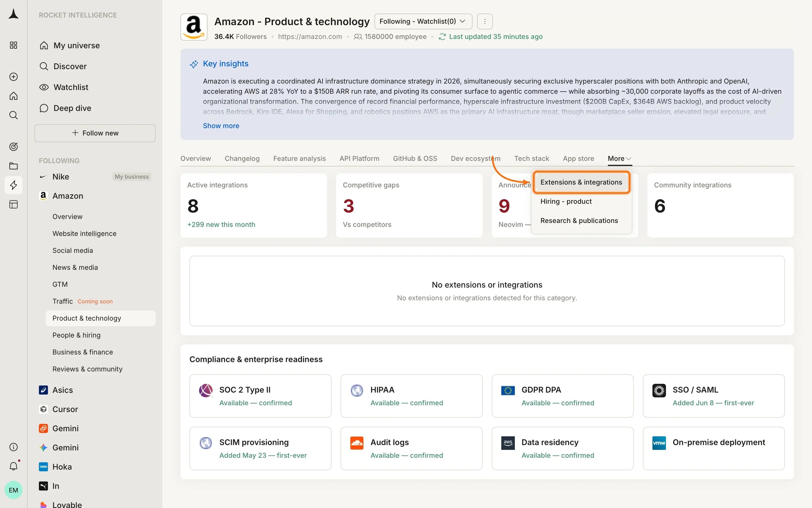This screenshot has width=812, height=508.
Task: Click the Active integrations card
Action: [254, 205]
